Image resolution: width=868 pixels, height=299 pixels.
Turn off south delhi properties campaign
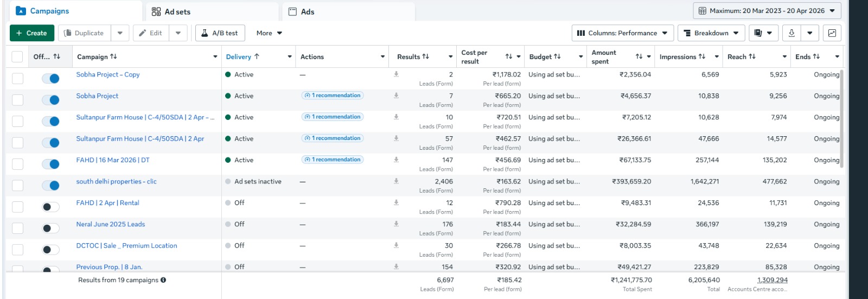pos(50,186)
